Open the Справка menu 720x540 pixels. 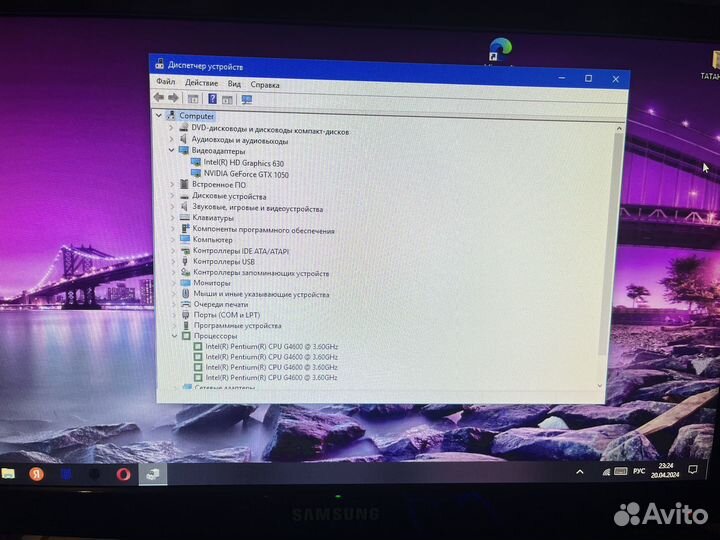[265, 84]
